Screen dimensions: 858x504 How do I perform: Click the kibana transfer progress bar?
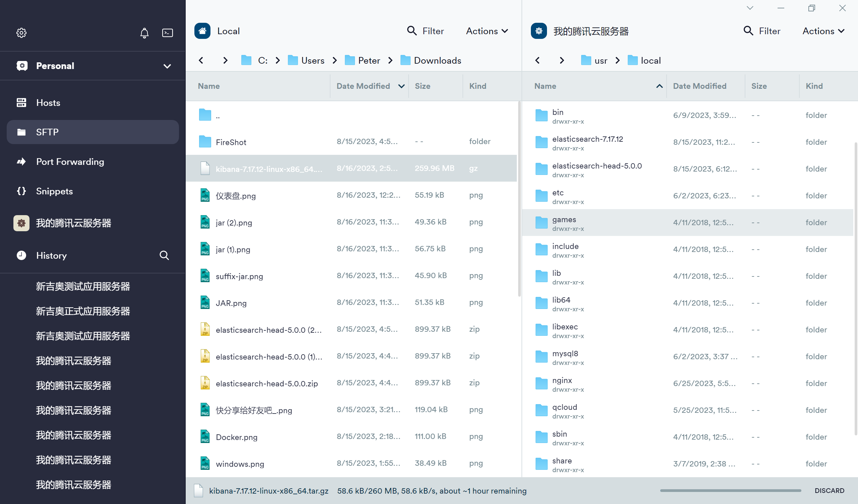point(730,490)
